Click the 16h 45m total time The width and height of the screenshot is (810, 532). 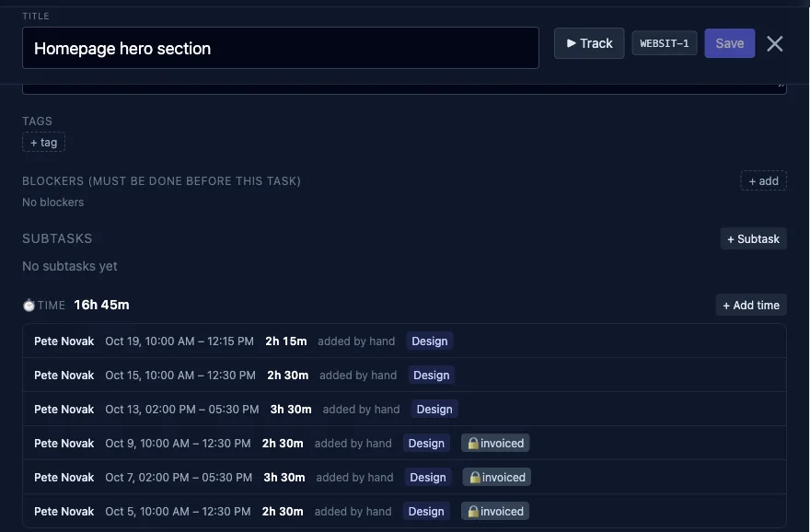pos(102,305)
